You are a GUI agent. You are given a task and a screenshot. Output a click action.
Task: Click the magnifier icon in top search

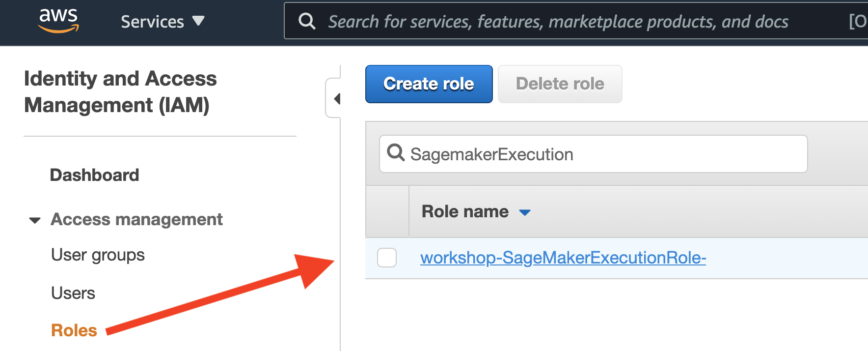point(307,21)
